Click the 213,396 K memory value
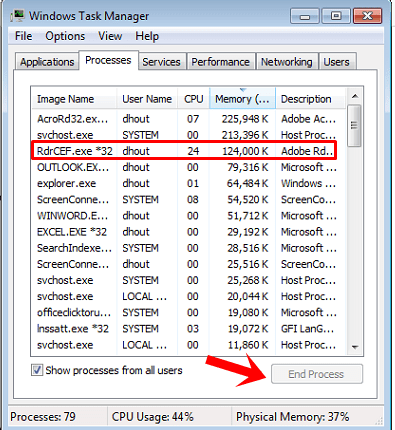 tap(245, 135)
